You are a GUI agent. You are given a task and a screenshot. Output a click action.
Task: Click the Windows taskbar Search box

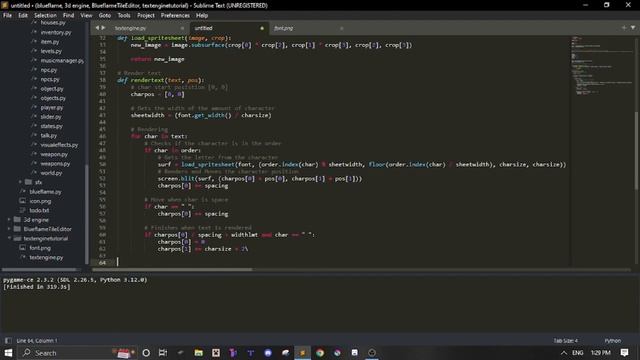coord(78,353)
